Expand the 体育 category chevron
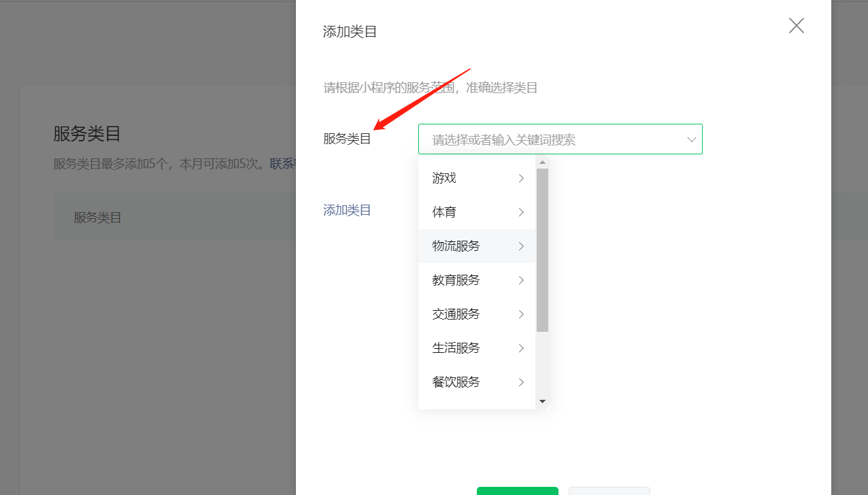This screenshot has height=495, width=868. click(x=521, y=212)
